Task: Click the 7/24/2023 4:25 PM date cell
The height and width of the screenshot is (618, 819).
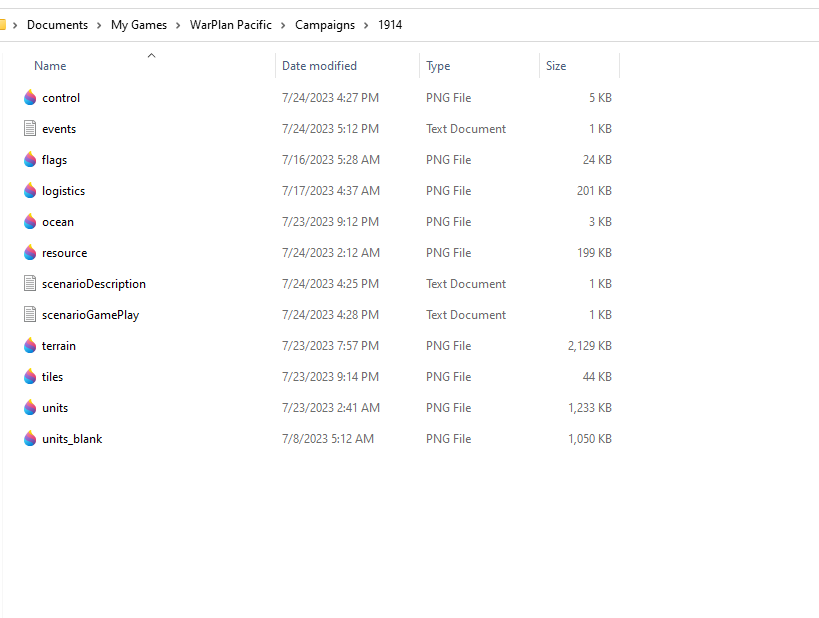Action: (330, 284)
